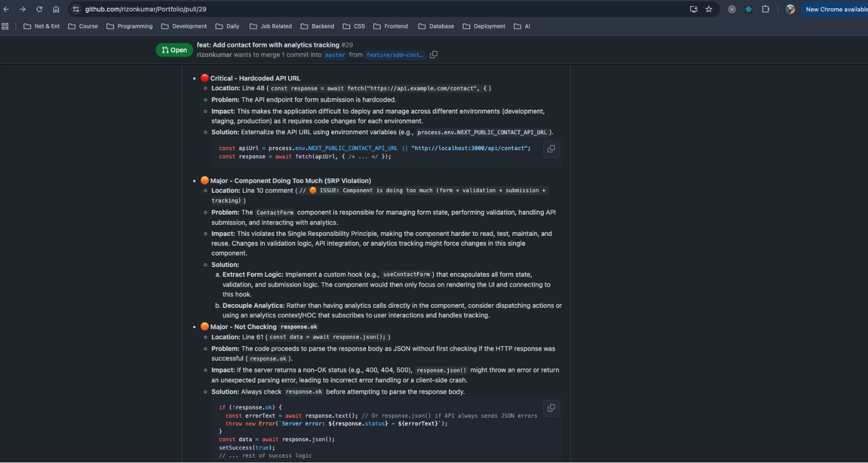Click the process.env.NEXT_PUBLIC_CONTACT_API_URL inline code
The width and height of the screenshot is (868, 463).
tap(482, 132)
